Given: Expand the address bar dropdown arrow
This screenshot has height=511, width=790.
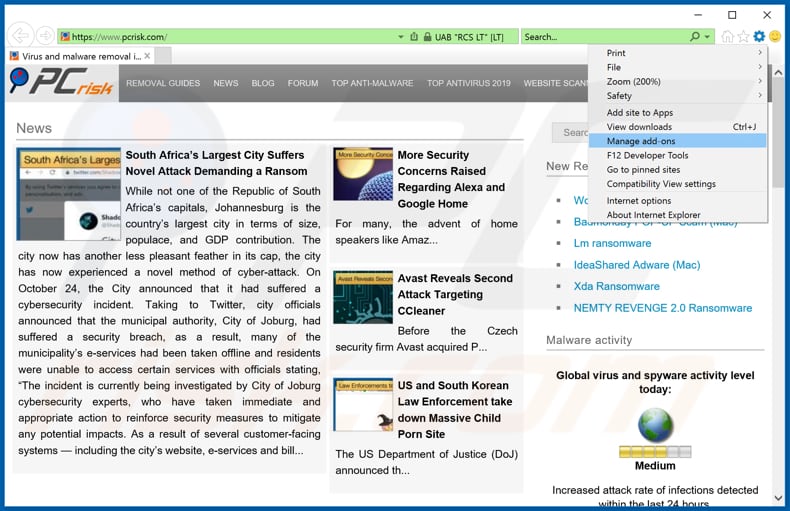Looking at the screenshot, I should pos(401,37).
